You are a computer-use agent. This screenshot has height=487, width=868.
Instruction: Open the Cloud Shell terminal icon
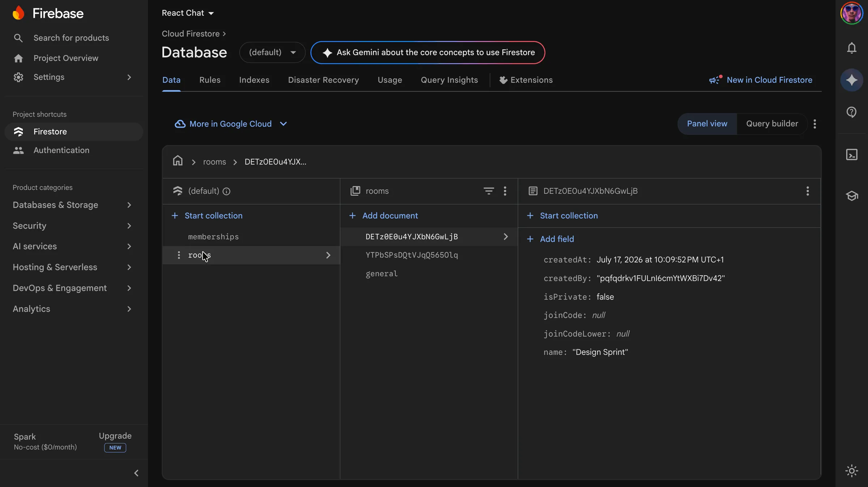click(x=852, y=155)
